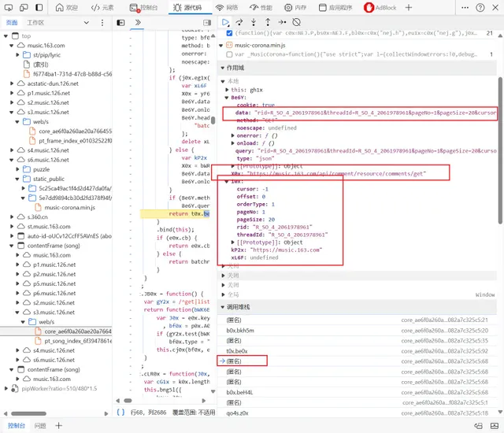The image size is (504, 433).
Task: Switch to the Elements (元素) tab
Action: (102, 7)
